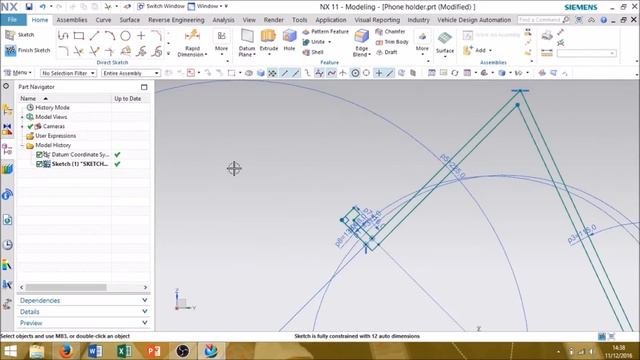The width and height of the screenshot is (640, 360).
Task: Click the Shell button
Action: (x=313, y=52)
